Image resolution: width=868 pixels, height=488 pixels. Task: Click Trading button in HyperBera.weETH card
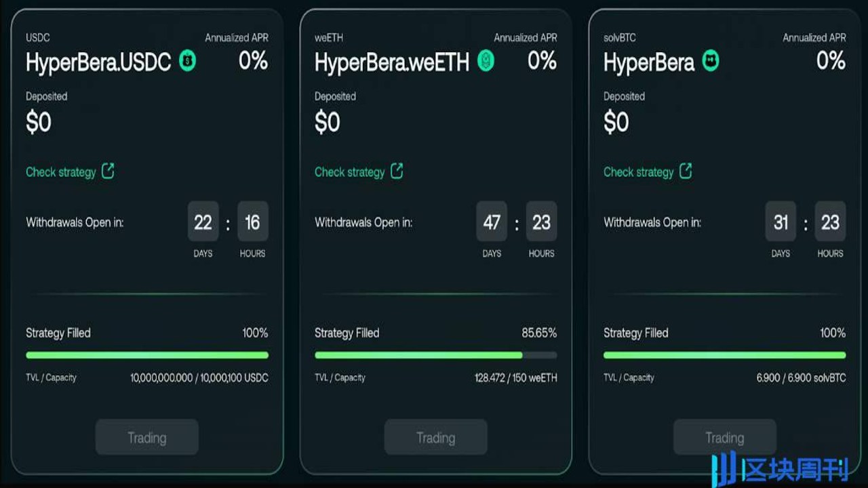436,437
